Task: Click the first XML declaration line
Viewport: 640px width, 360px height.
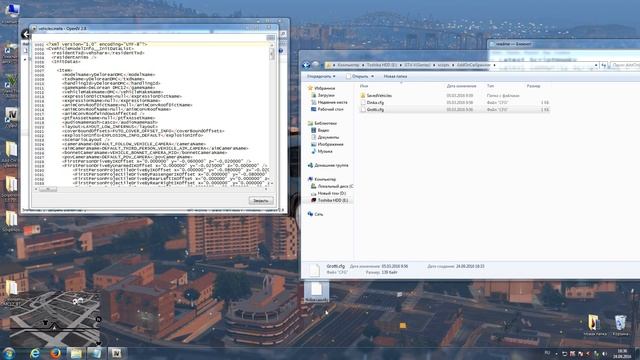Action: point(96,44)
